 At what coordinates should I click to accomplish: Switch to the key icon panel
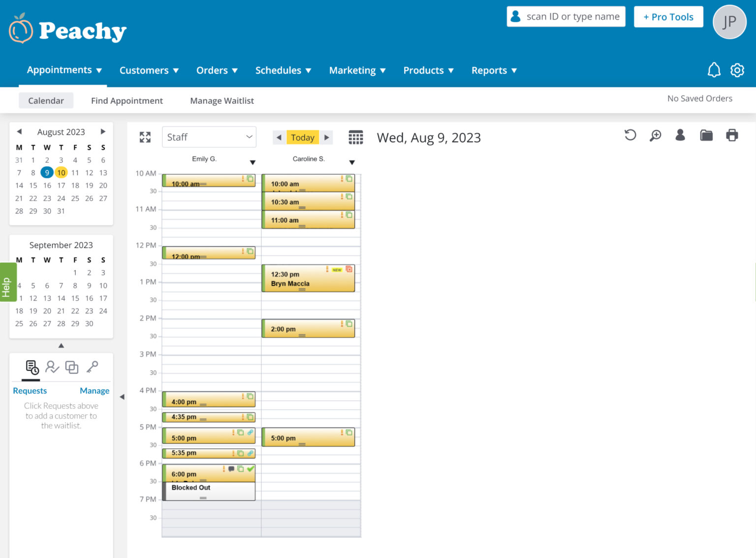(x=92, y=367)
